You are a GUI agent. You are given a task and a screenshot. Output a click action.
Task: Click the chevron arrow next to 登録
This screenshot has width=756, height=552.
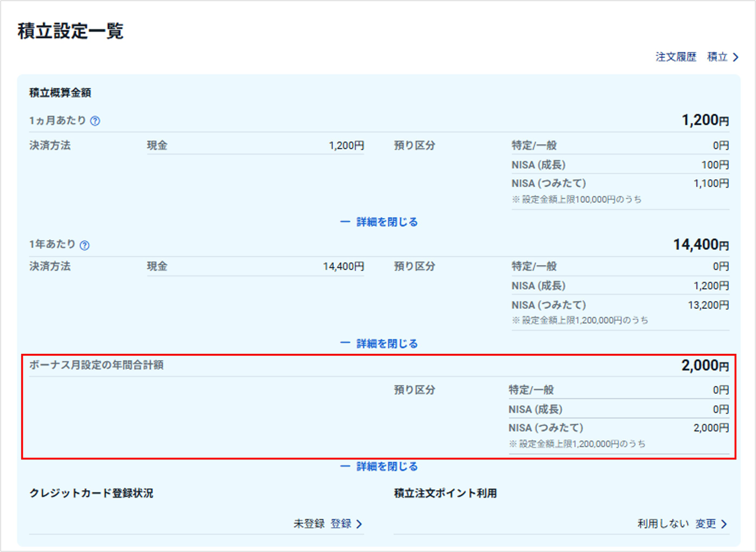click(359, 524)
